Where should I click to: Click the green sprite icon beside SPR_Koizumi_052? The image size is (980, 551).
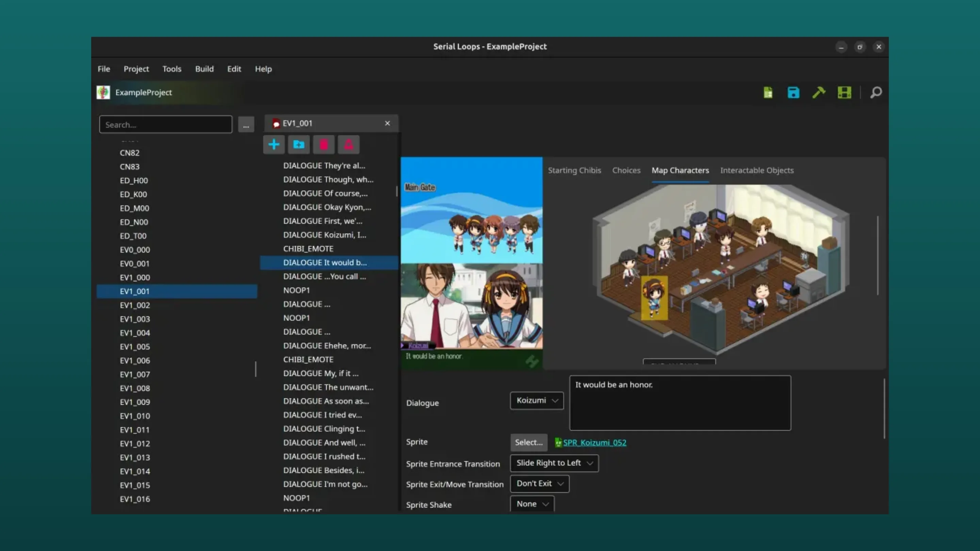[558, 442]
